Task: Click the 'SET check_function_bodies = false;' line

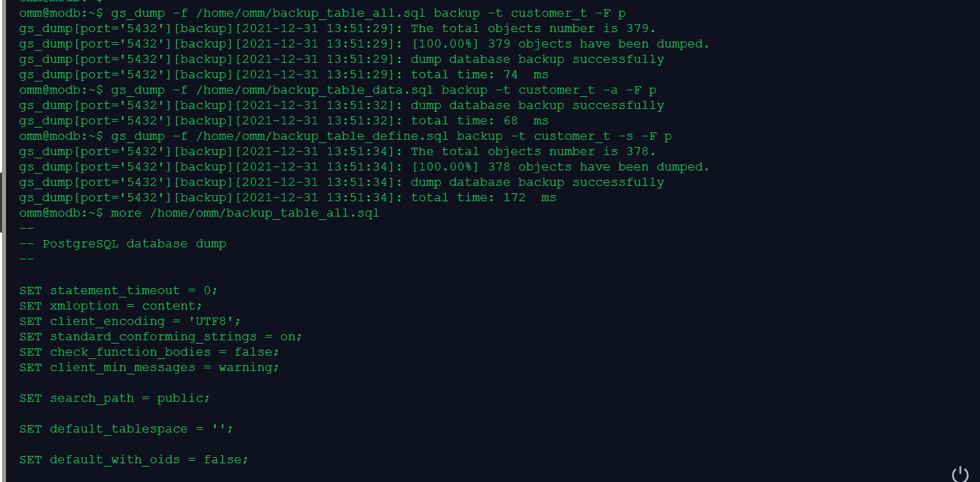Action: pyautogui.click(x=150, y=352)
